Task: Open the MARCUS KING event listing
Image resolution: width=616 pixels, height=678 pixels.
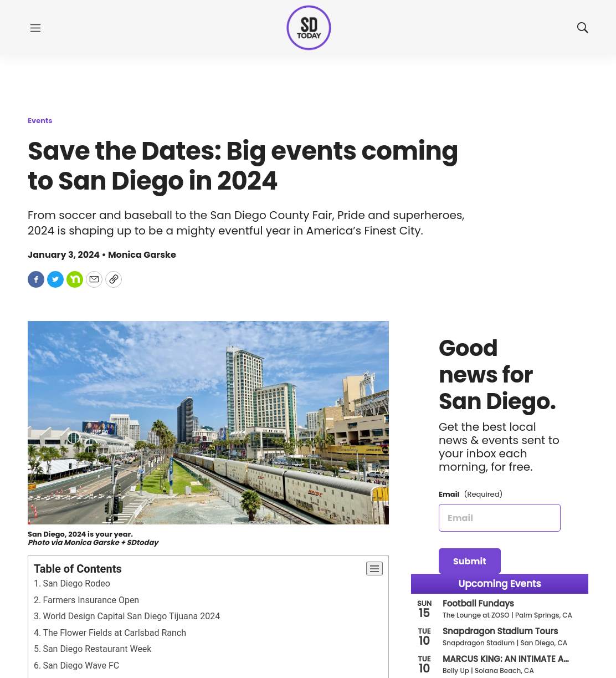Action: (x=506, y=659)
